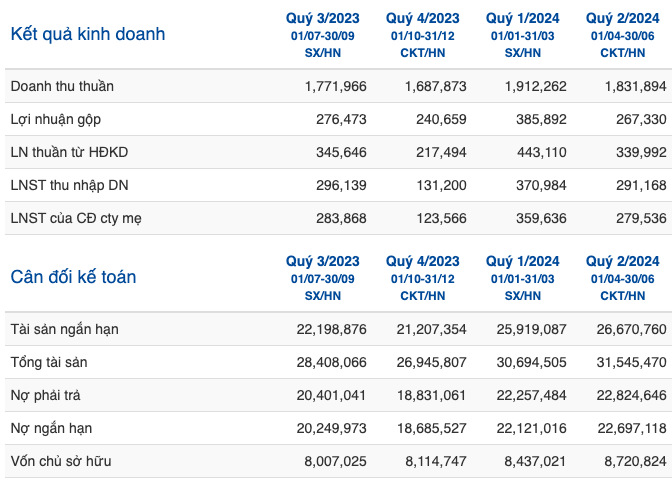The image size is (672, 483).
Task: Click the Nợ phải trả row label
Action: 45,395
